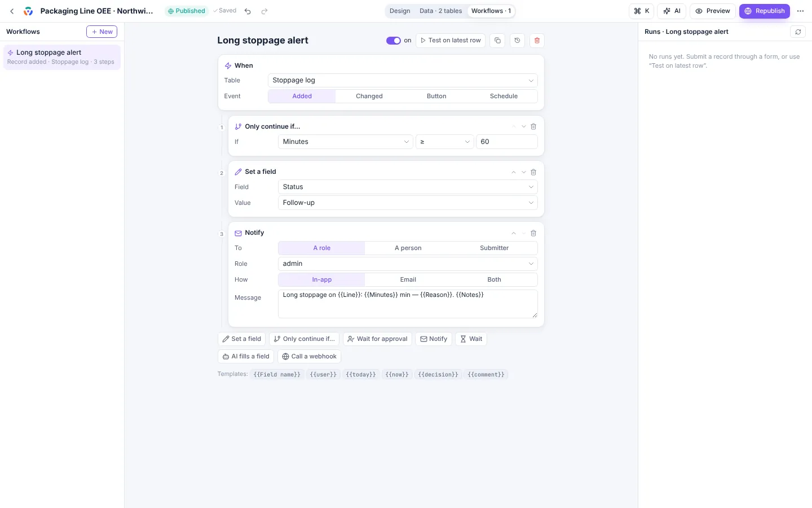The image size is (812, 508).
Task: Switch to the Data · 2 tables tab
Action: 440,11
